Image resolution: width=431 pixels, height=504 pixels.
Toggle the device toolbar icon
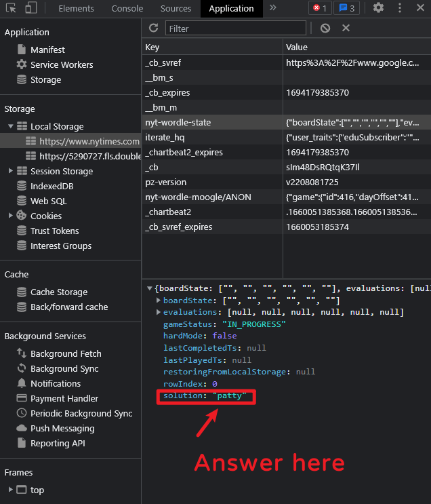tap(31, 8)
